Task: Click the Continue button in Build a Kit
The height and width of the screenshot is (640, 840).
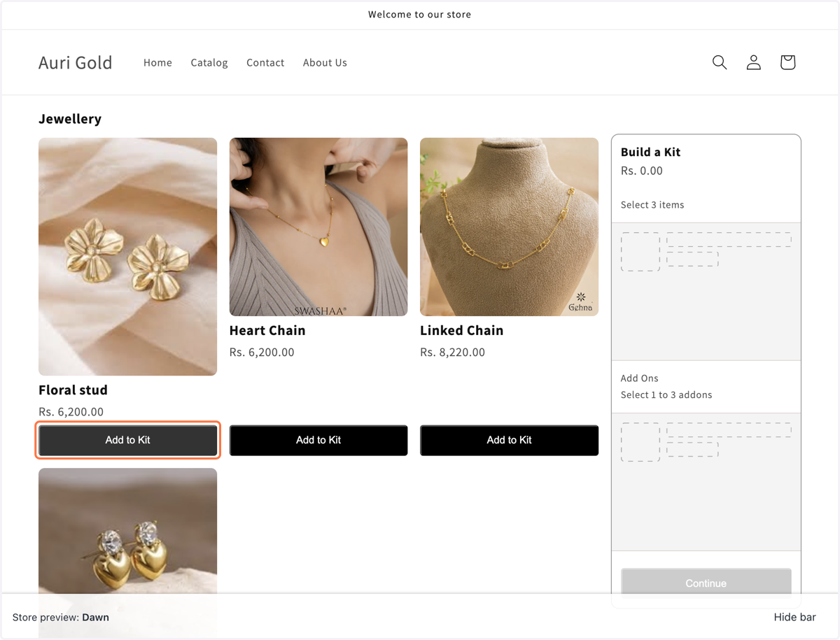Action: (x=706, y=582)
